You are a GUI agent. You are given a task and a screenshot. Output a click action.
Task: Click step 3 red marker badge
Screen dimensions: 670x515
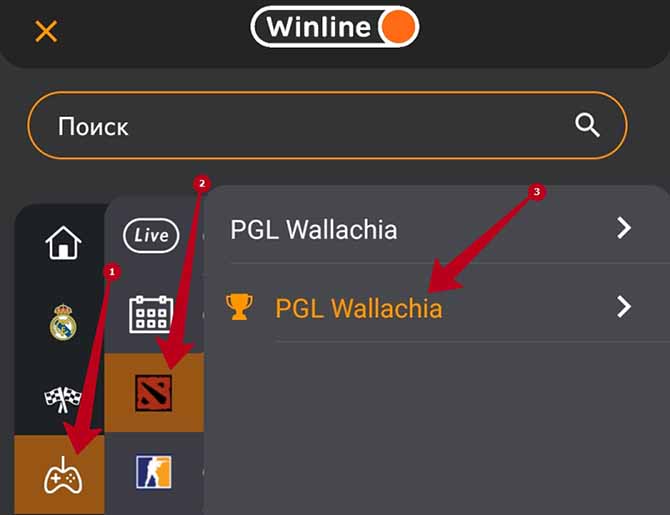(x=537, y=191)
